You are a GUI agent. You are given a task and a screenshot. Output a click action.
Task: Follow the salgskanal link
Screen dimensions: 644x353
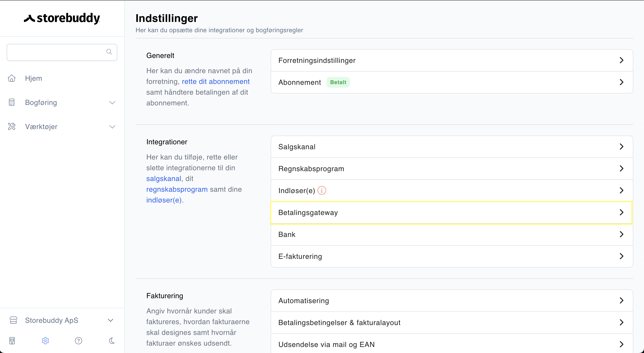(164, 179)
